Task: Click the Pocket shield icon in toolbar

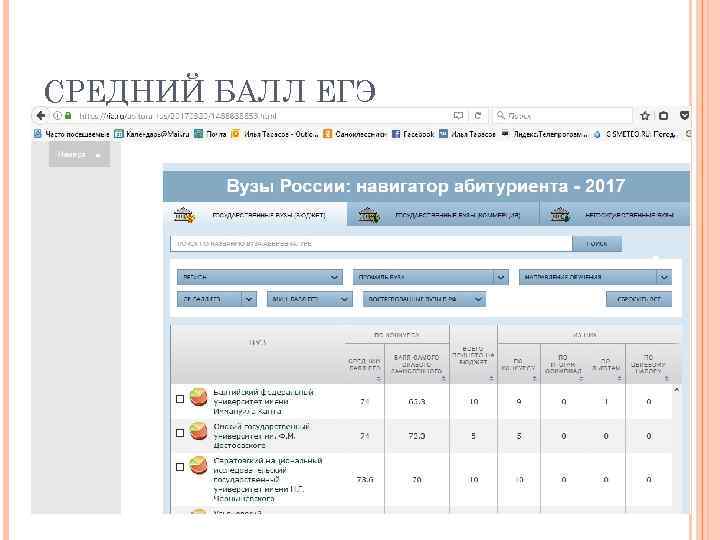Action: (x=684, y=115)
